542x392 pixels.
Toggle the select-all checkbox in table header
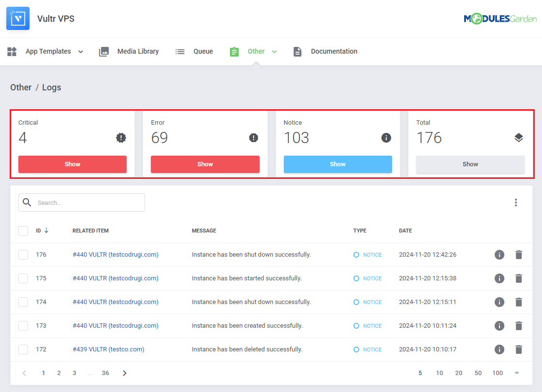click(x=23, y=231)
